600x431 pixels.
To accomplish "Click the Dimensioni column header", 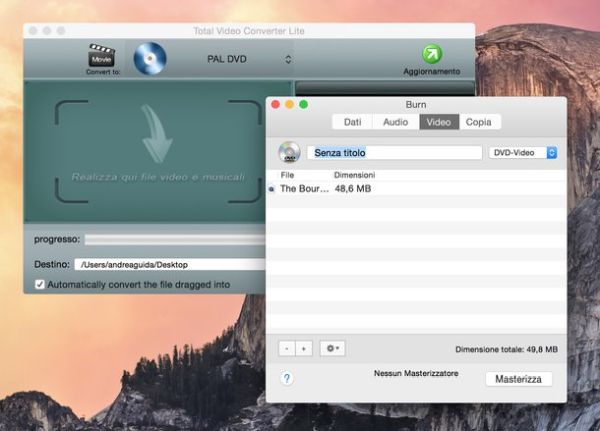I will (x=354, y=175).
